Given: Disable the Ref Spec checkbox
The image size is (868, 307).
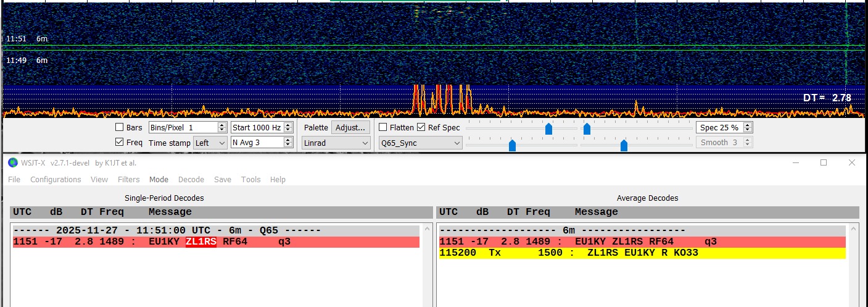Looking at the screenshot, I should 421,128.
